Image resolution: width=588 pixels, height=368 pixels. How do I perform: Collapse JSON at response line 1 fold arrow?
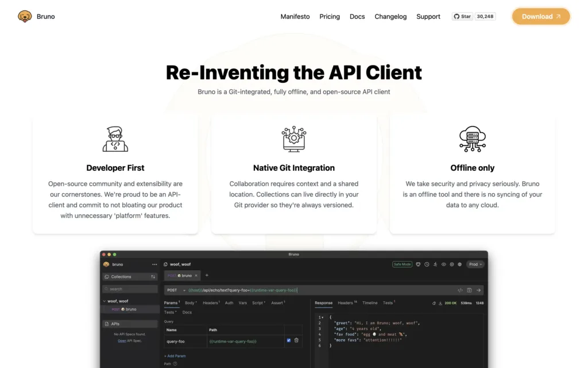tap(323, 317)
